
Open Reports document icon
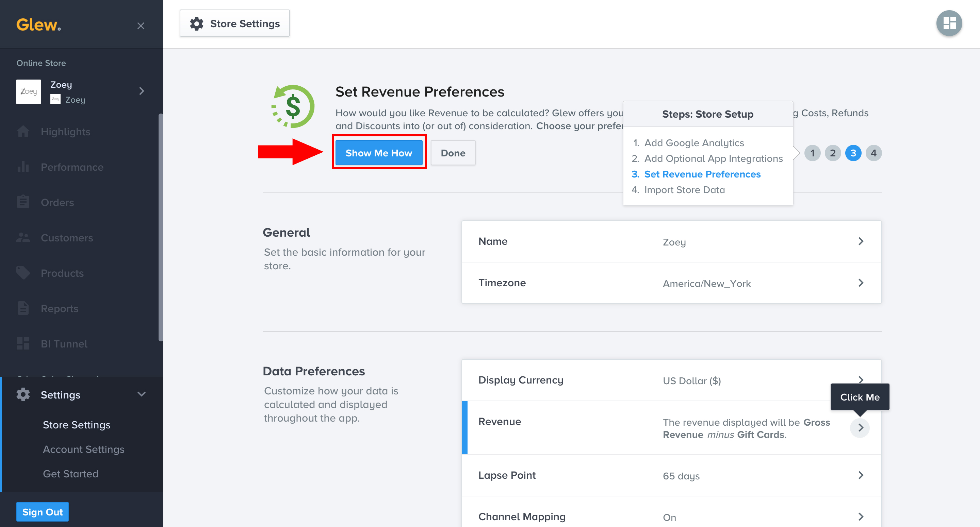[23, 308]
